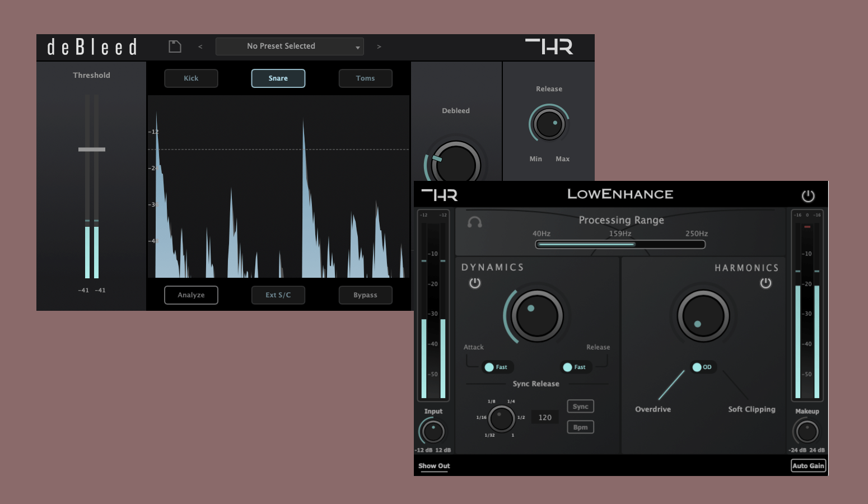Click the Release Min label in deBleed
This screenshot has width=868, height=504.
(x=536, y=159)
